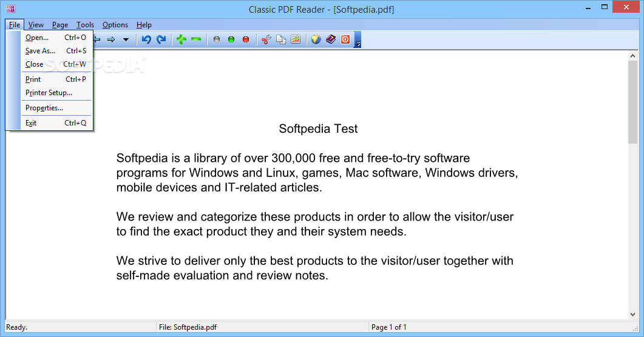The width and height of the screenshot is (644, 337).
Task: Open the Tools menu
Action: click(x=85, y=25)
